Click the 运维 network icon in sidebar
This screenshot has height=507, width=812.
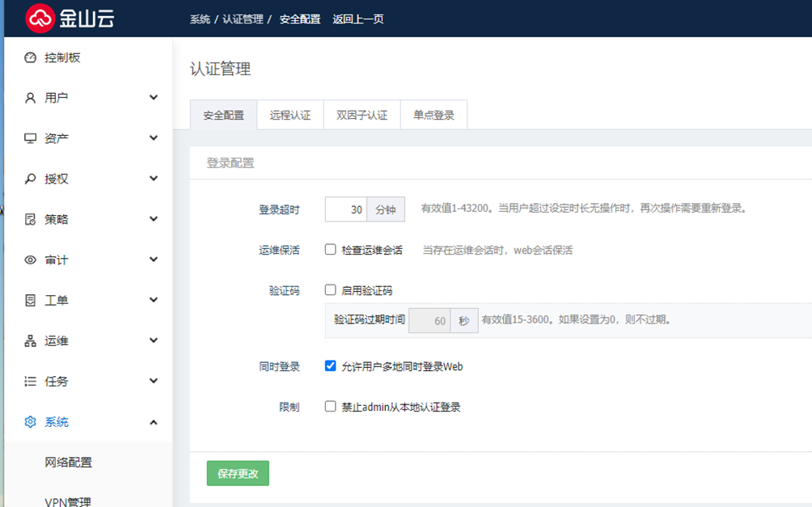[31, 340]
